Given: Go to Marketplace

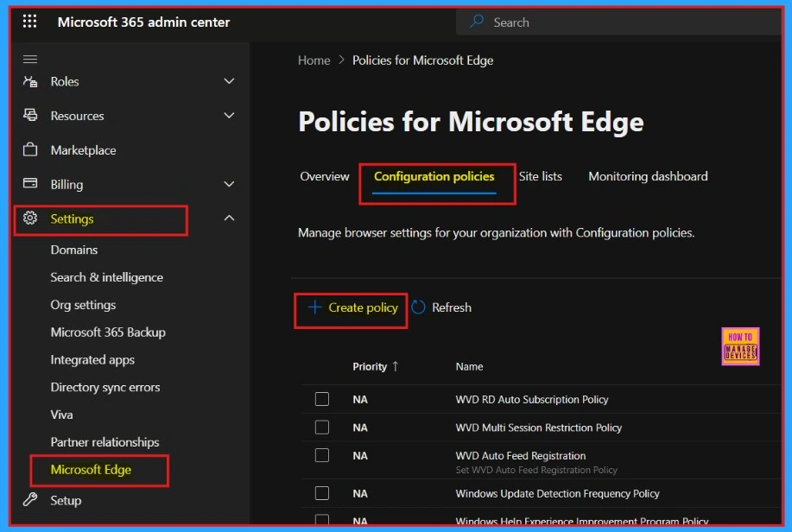Looking at the screenshot, I should pyautogui.click(x=83, y=150).
